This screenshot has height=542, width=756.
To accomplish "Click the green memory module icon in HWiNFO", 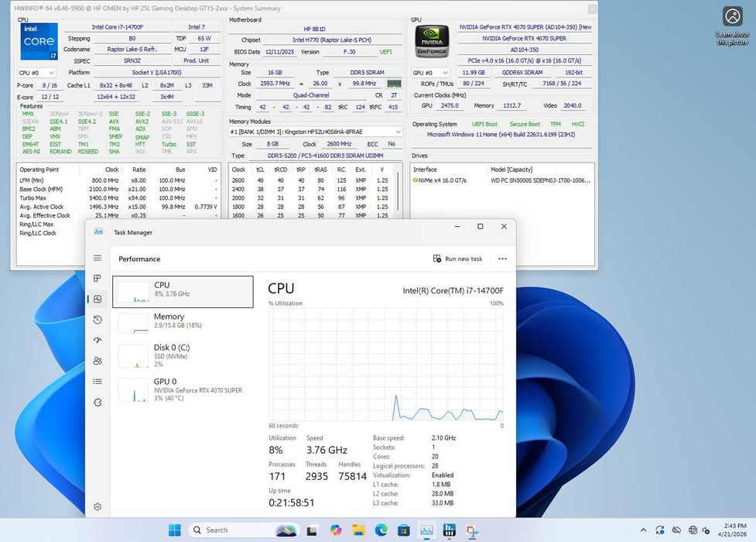I will [x=394, y=84].
